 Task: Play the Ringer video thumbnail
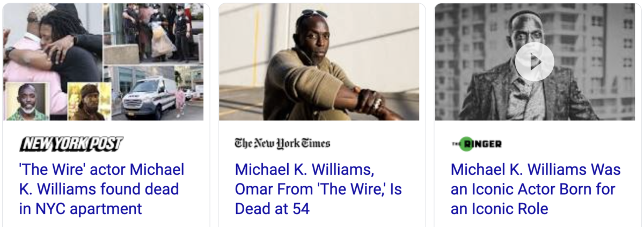pyautogui.click(x=535, y=62)
